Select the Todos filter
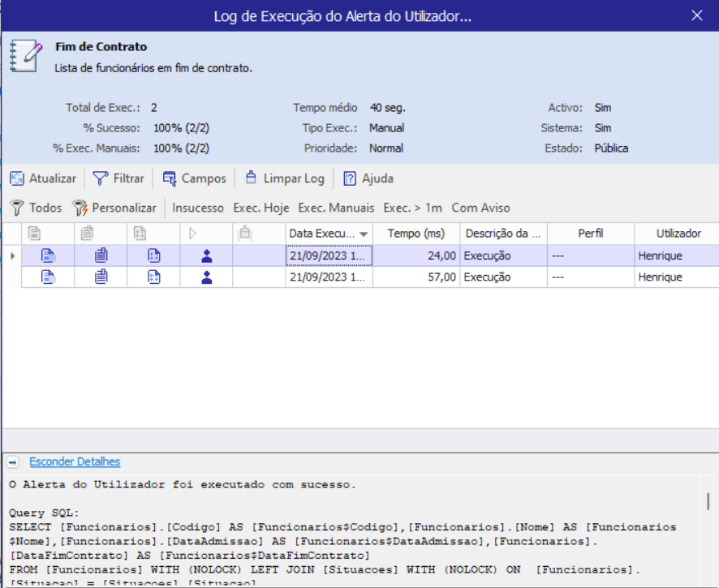Viewport: 719px width, 588px height. tap(36, 208)
